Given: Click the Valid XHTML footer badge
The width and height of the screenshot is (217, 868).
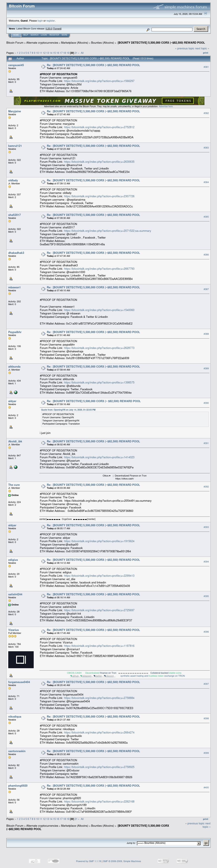Looking at the screenshot, I should click(x=163, y=861).
